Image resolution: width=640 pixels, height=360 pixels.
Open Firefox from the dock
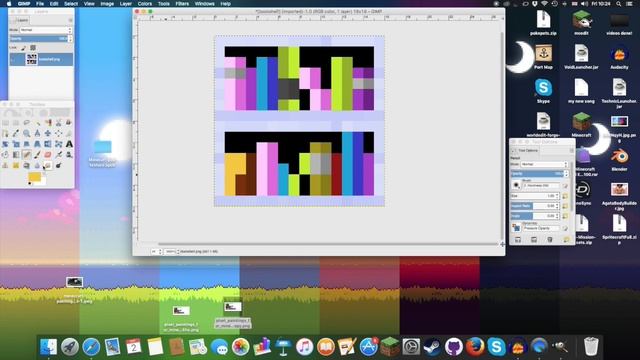tap(475, 347)
